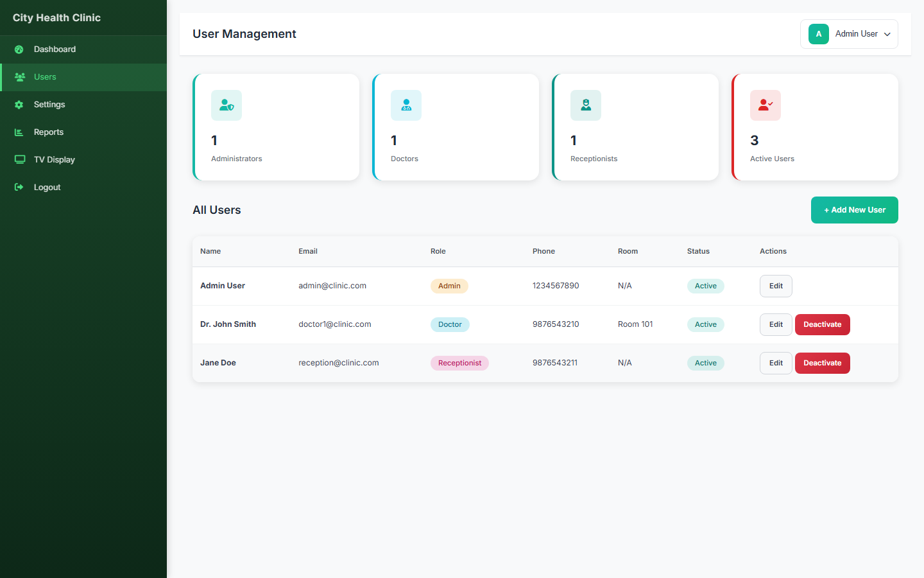Click the 'All Users' heading
The image size is (924, 578).
click(217, 210)
